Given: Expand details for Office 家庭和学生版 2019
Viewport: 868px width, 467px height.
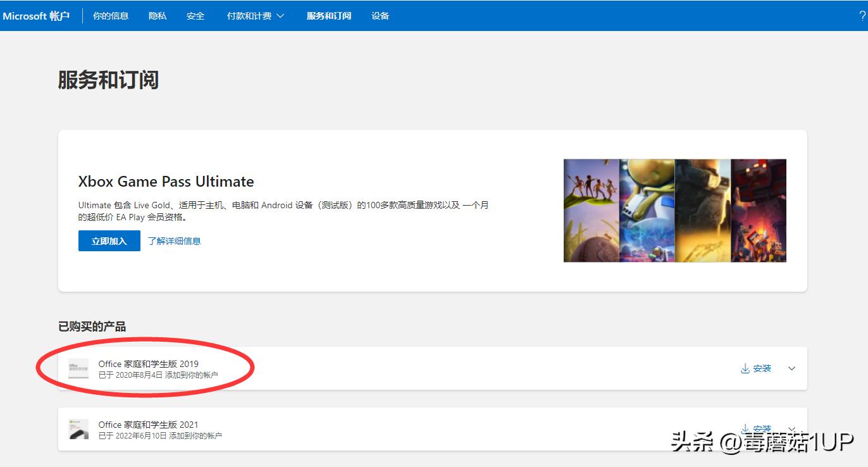Looking at the screenshot, I should pos(790,368).
